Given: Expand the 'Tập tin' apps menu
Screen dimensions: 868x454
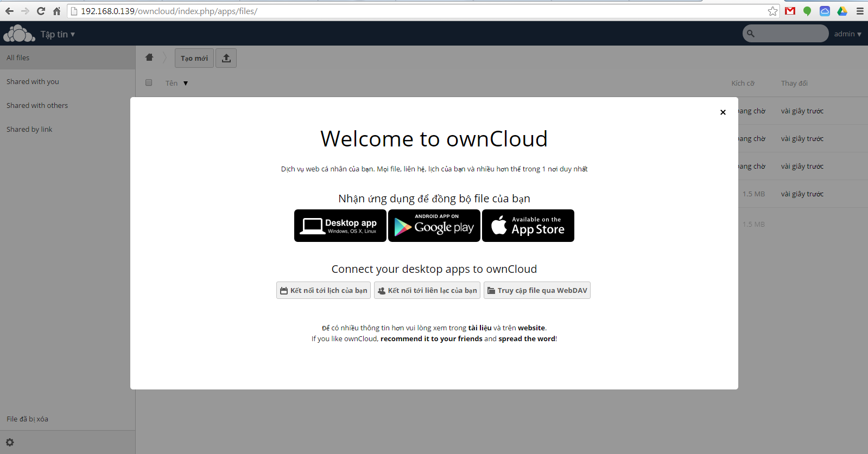Looking at the screenshot, I should point(58,34).
